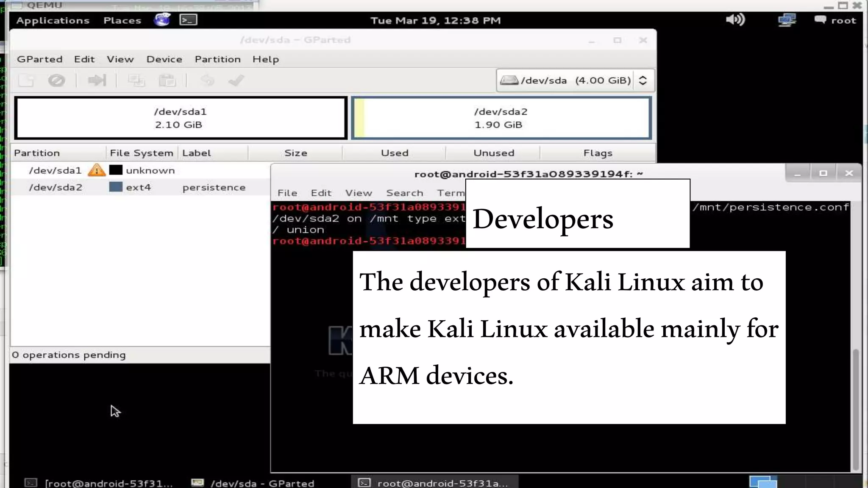Click the Paste partition toolbar icon
This screenshot has width=868, height=488.
[167, 80]
